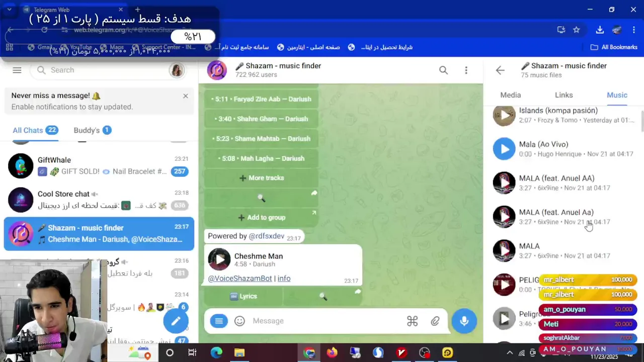This screenshot has width=644, height=362.
Task: Record a voice message with microphone
Action: (464, 321)
